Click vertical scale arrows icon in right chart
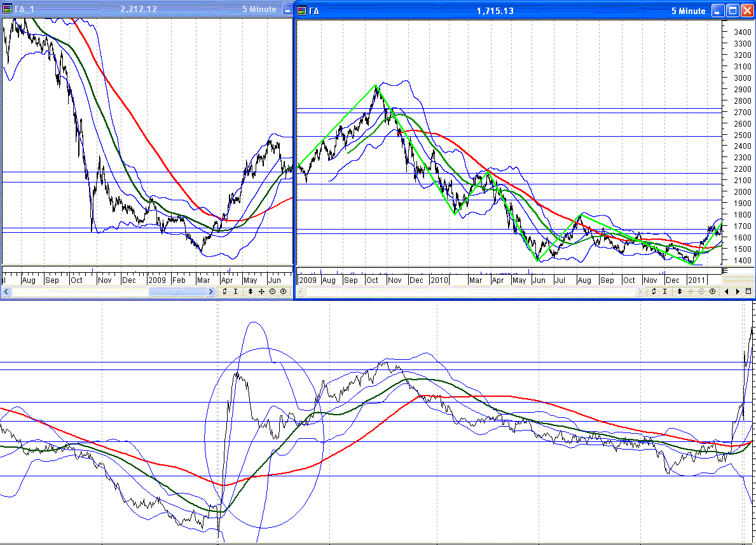 click(x=680, y=291)
